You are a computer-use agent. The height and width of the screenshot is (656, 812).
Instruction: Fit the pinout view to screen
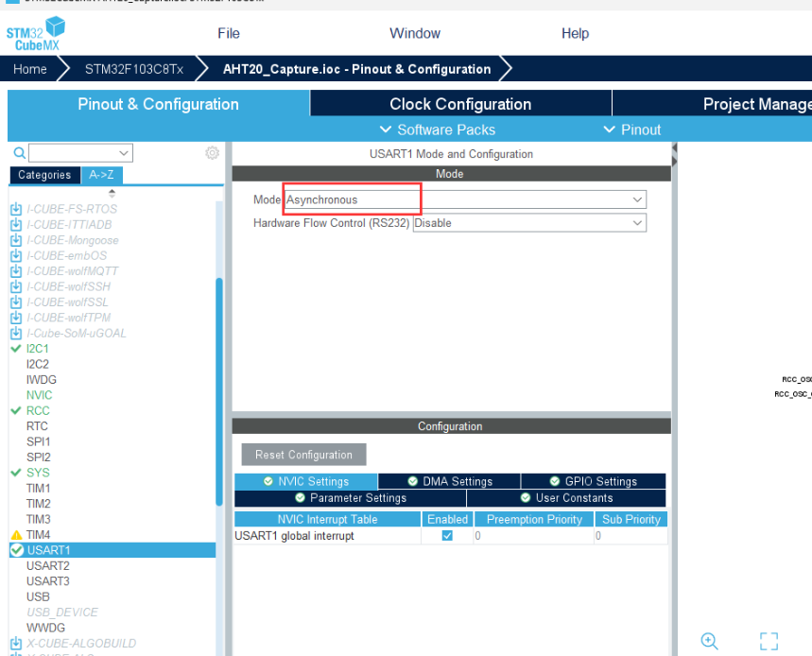pos(769,641)
